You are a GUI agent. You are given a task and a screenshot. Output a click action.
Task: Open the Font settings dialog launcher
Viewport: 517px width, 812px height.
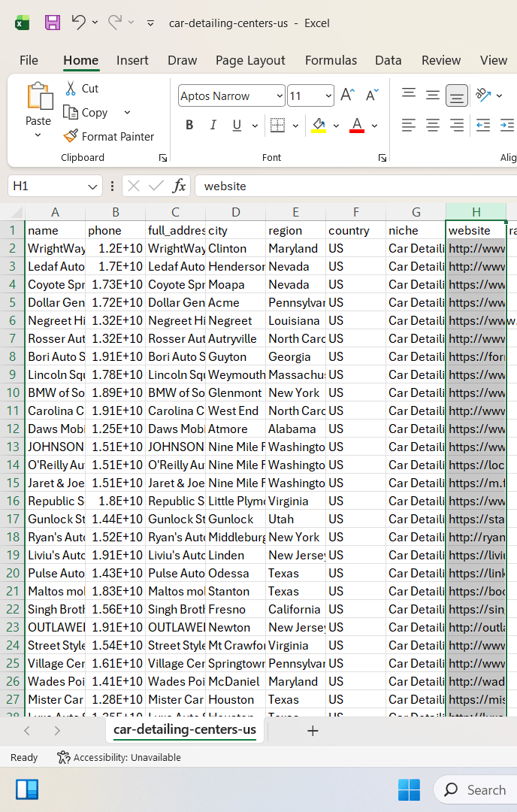tap(382, 158)
